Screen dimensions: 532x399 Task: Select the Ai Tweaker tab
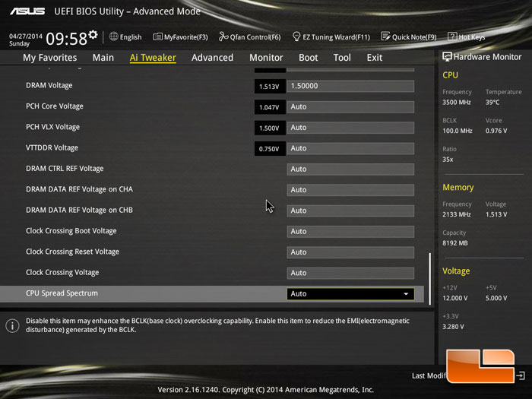(153, 58)
